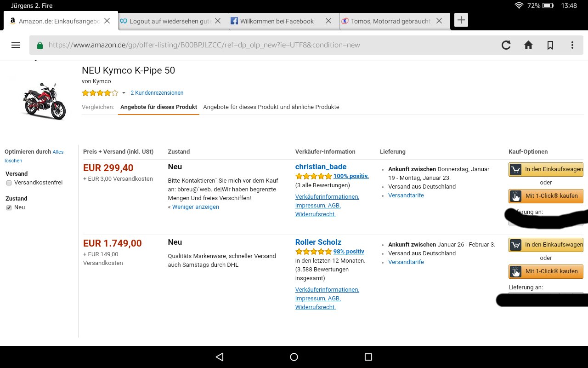Screen dimensions: 588x368
Task: Tap the Android back navigation button
Action: click(220, 357)
